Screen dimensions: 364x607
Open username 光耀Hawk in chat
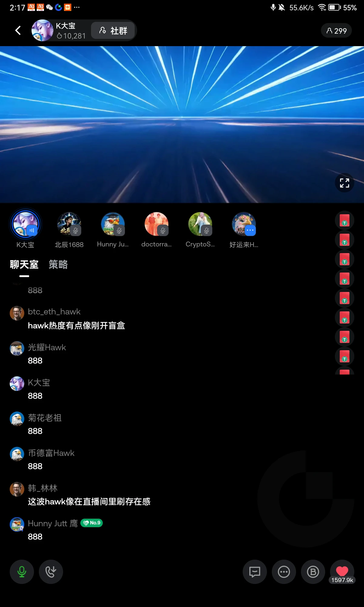47,347
